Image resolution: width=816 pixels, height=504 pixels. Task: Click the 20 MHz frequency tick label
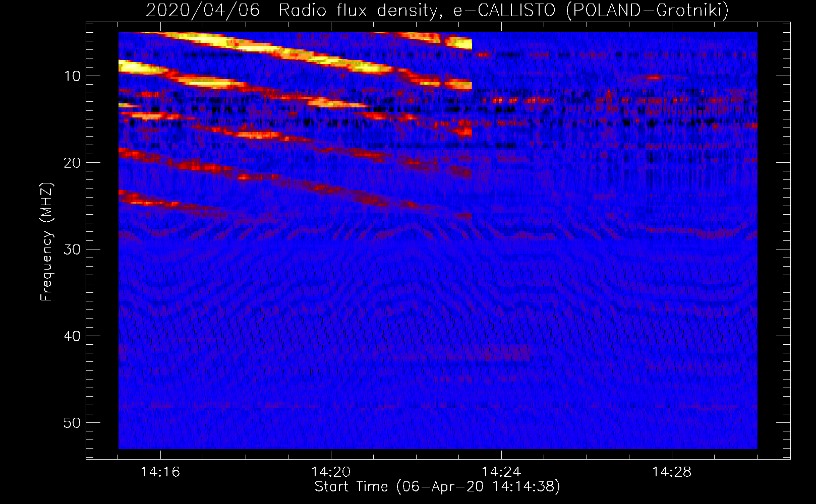72,163
